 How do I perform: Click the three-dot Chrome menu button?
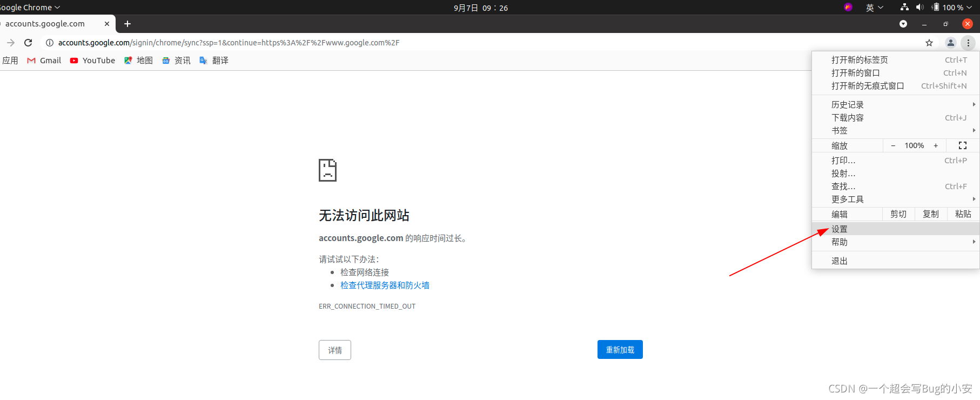tap(968, 43)
